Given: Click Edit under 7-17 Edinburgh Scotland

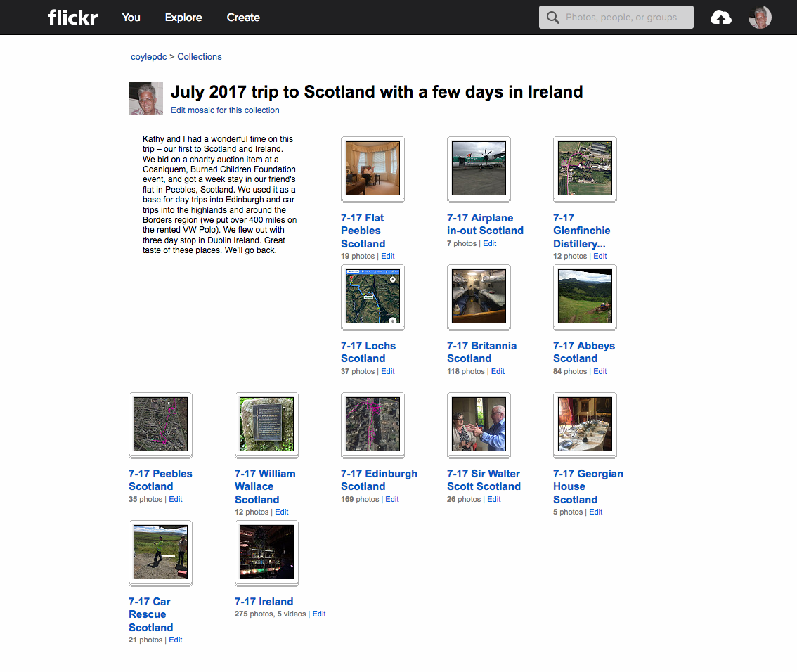Looking at the screenshot, I should (x=391, y=499).
